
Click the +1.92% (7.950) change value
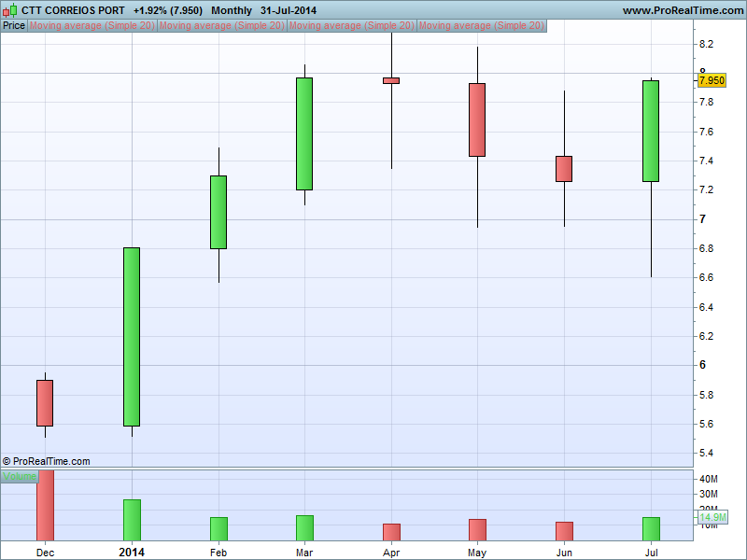point(168,10)
